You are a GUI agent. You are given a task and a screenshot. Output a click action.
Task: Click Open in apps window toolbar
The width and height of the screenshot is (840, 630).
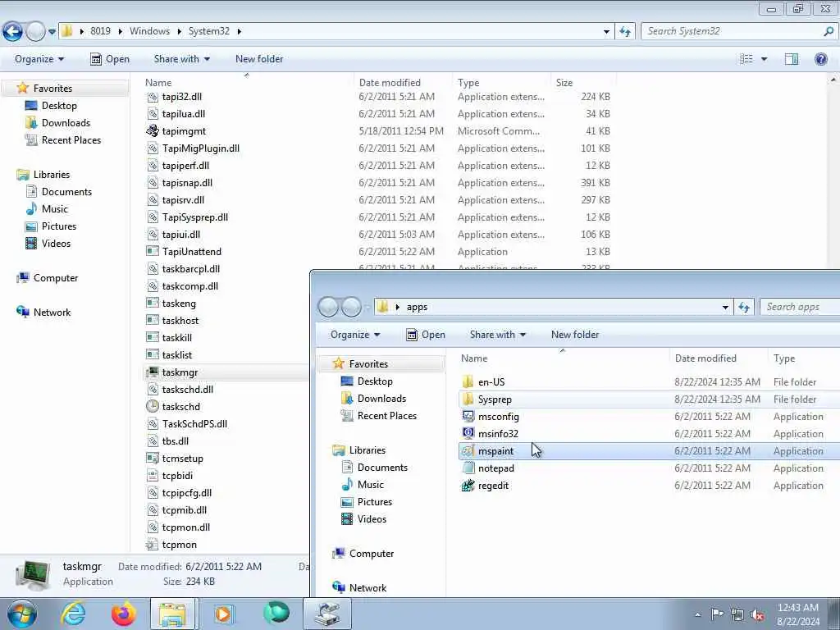pyautogui.click(x=426, y=335)
